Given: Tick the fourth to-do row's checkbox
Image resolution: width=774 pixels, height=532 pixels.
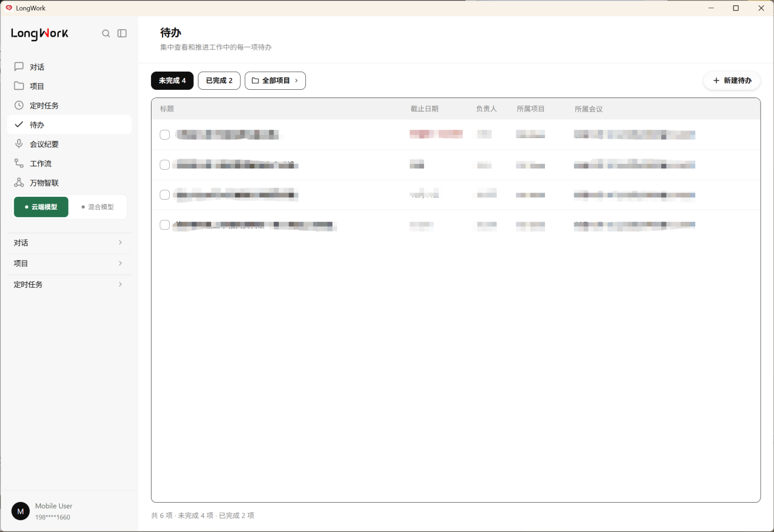Looking at the screenshot, I should (165, 225).
